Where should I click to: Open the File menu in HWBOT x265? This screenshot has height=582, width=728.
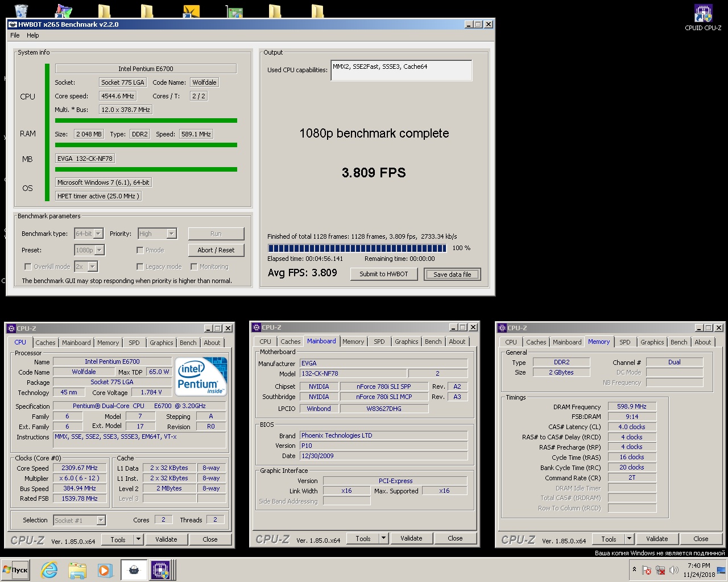pyautogui.click(x=15, y=35)
